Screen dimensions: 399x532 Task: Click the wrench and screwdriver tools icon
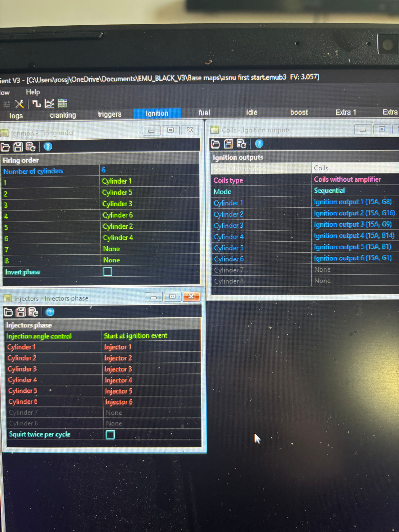(x=20, y=104)
